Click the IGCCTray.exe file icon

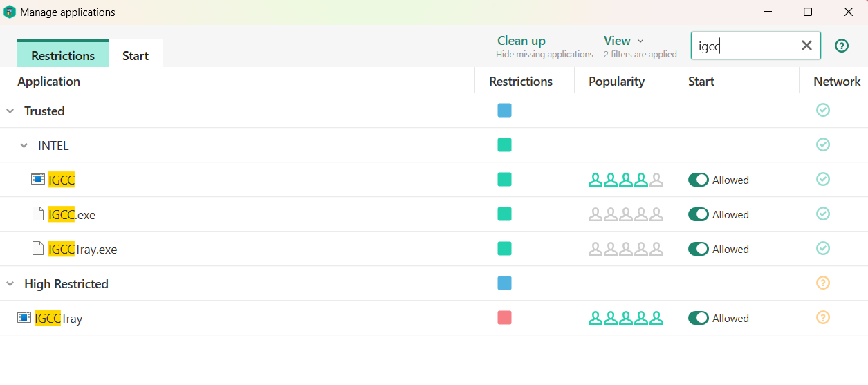[x=39, y=249]
